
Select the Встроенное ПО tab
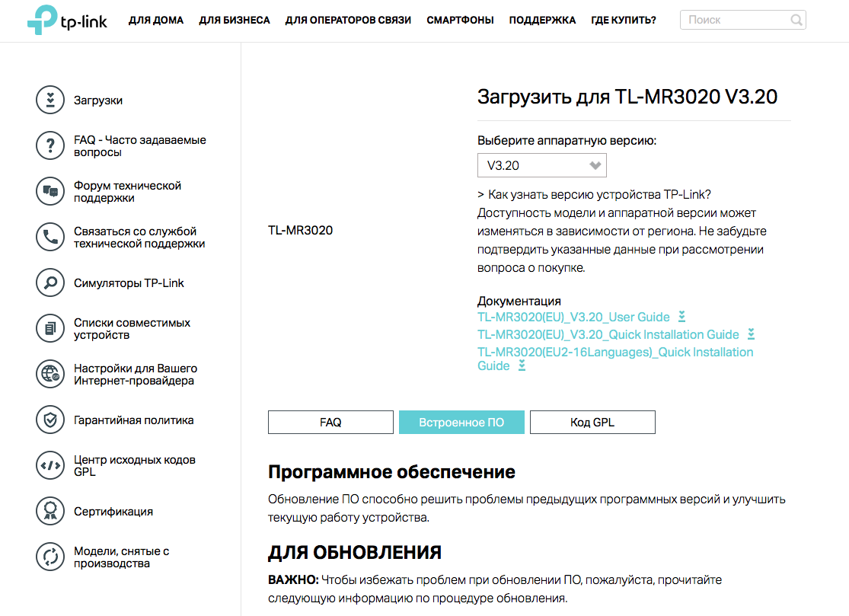(462, 422)
